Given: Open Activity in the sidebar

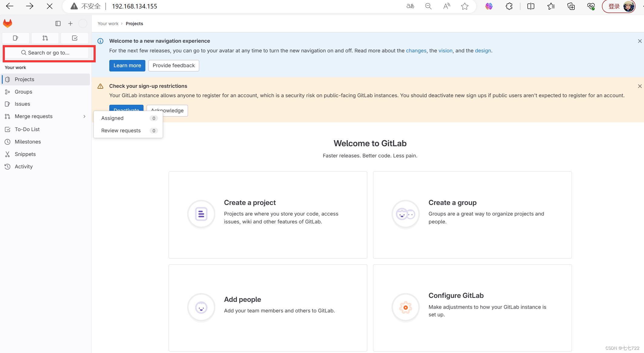Looking at the screenshot, I should tap(46, 167).
